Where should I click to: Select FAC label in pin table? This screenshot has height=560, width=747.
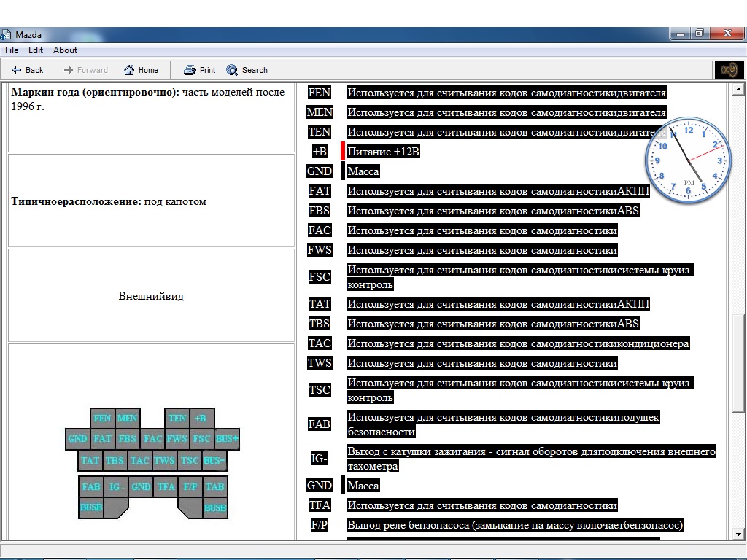pos(320,230)
